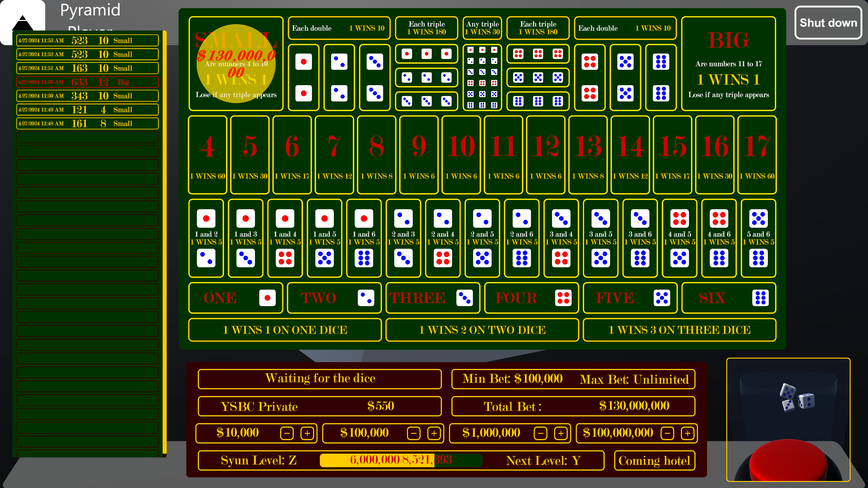
Task: Open the Coming hotel panel
Action: click(654, 460)
